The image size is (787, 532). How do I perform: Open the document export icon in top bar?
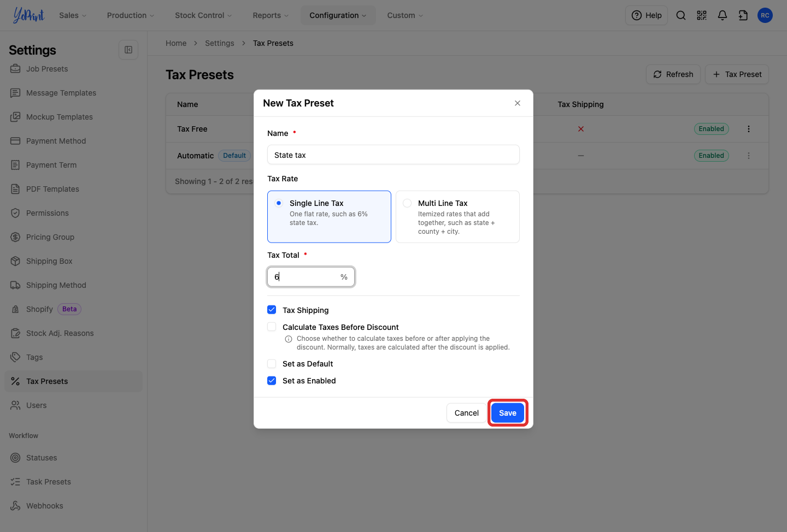point(743,15)
